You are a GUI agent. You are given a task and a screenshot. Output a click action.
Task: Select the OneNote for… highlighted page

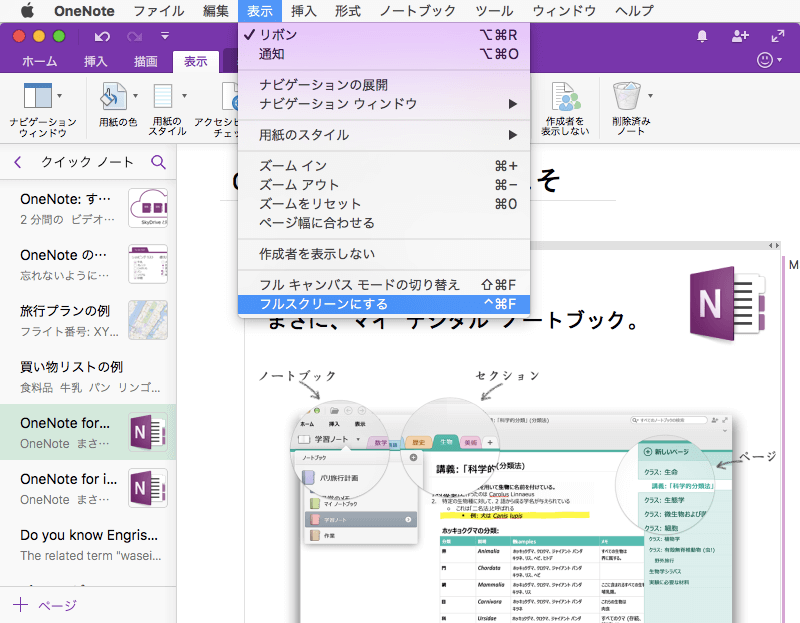88,432
